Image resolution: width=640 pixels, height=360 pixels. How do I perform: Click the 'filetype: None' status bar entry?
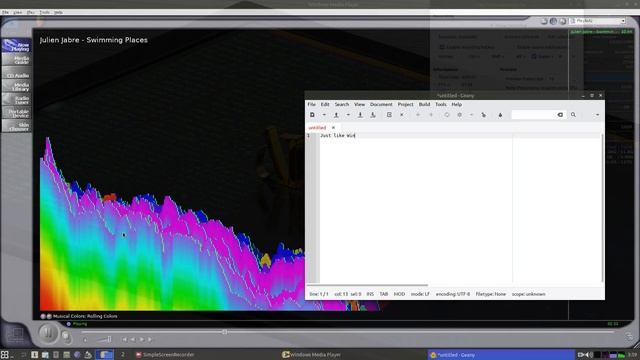coord(491,294)
